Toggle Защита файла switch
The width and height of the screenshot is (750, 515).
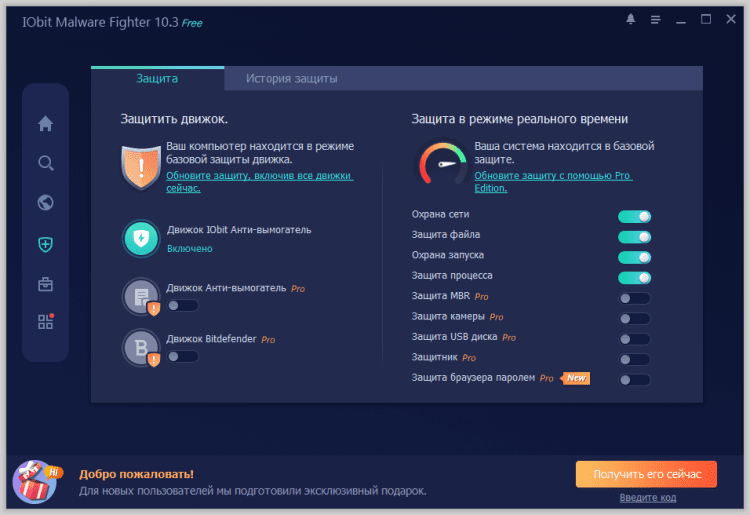click(634, 237)
